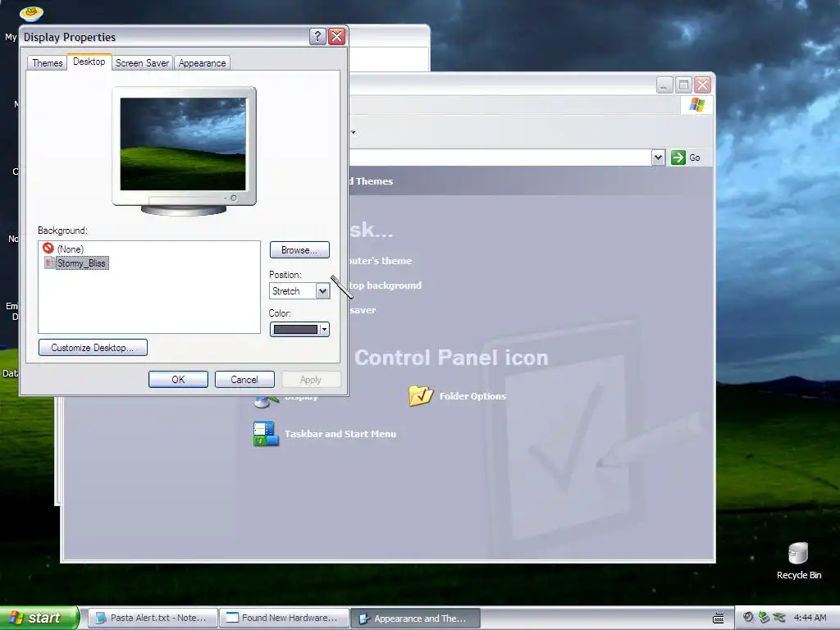The width and height of the screenshot is (840, 630).
Task: Click Customize Desktop button
Action: click(93, 348)
